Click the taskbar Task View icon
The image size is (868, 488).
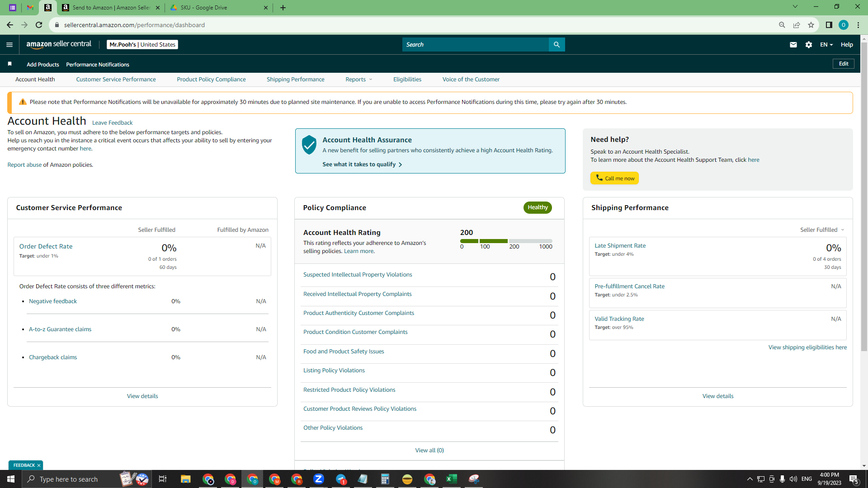[x=163, y=479]
